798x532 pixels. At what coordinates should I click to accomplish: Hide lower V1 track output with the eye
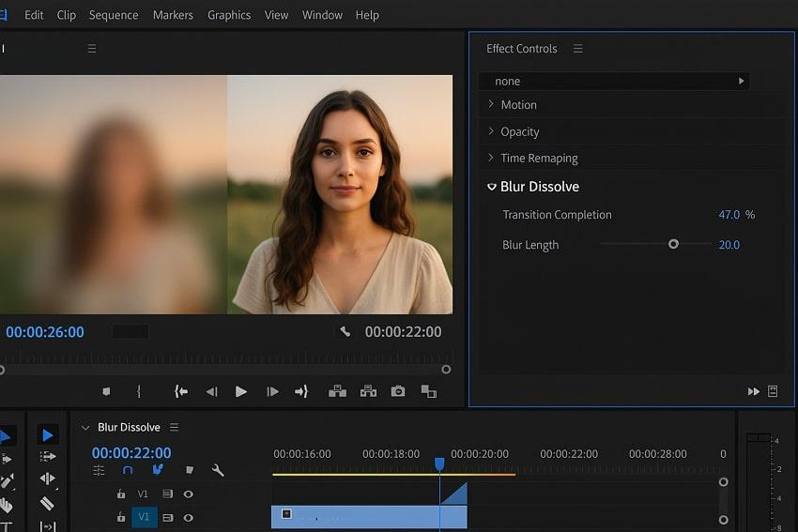click(189, 518)
